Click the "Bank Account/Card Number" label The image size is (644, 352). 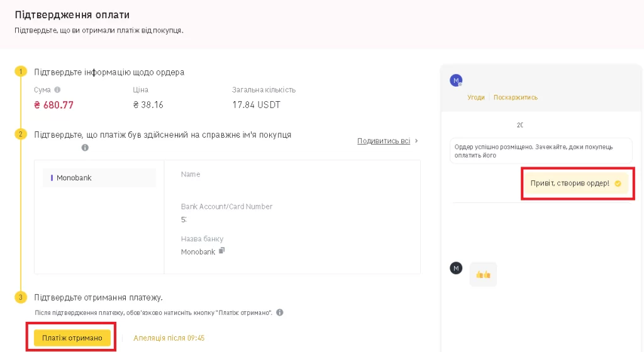[226, 207]
